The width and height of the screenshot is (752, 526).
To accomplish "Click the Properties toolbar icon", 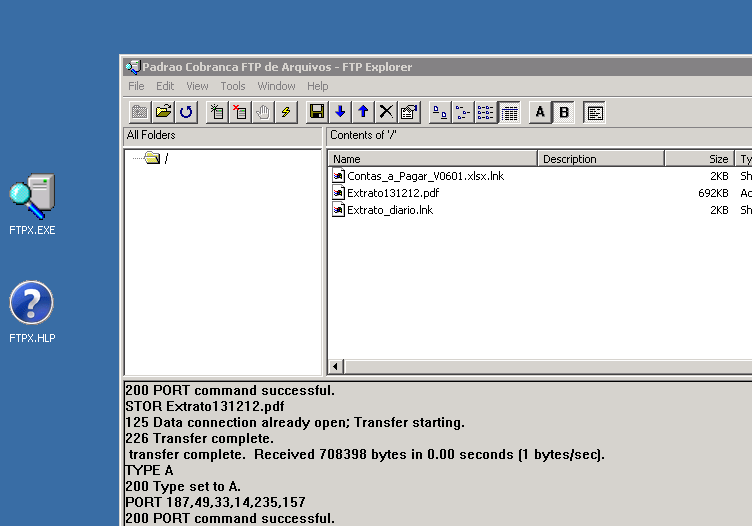I will [x=409, y=112].
